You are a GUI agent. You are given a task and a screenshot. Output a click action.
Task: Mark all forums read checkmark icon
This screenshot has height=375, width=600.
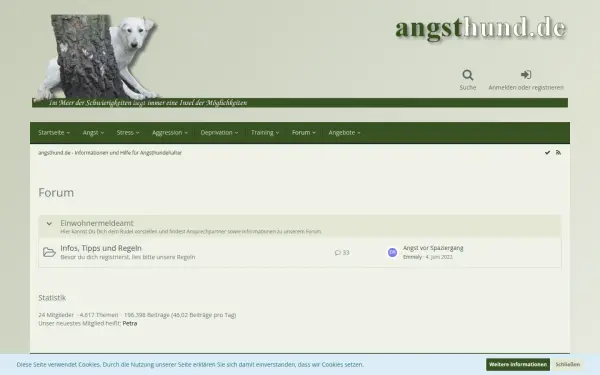point(547,153)
